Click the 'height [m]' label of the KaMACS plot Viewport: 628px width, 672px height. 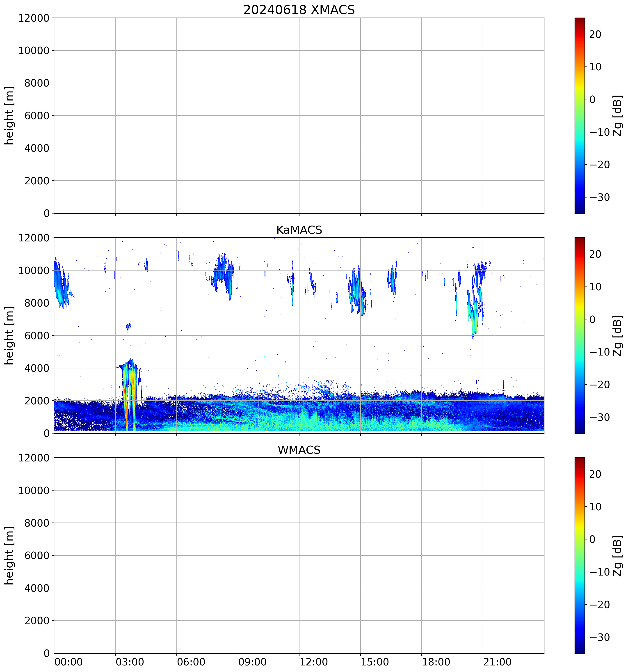click(9, 335)
